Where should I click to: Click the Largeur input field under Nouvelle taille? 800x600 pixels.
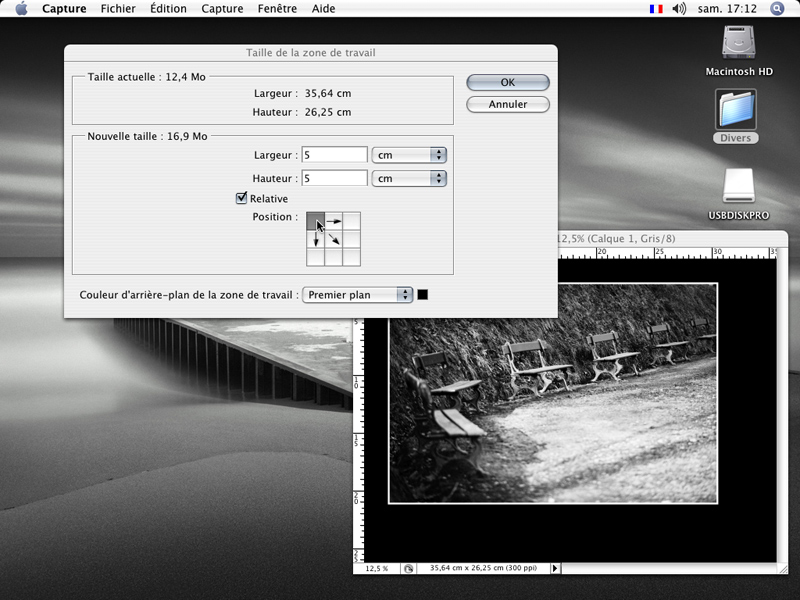334,155
